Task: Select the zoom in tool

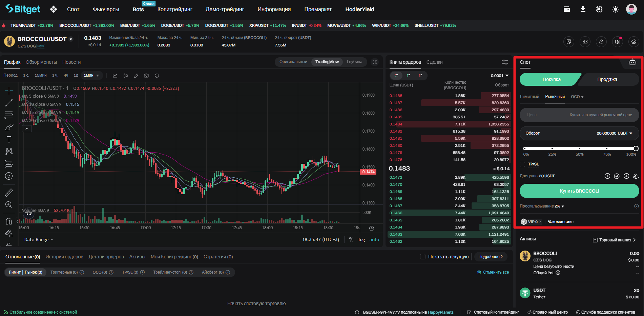Action: (x=9, y=204)
